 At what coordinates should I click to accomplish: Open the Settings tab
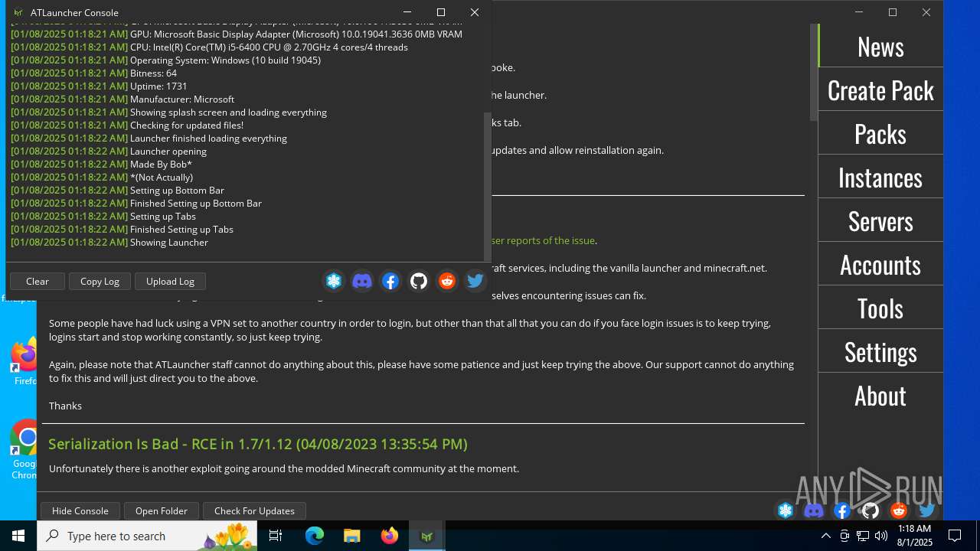pos(880,351)
